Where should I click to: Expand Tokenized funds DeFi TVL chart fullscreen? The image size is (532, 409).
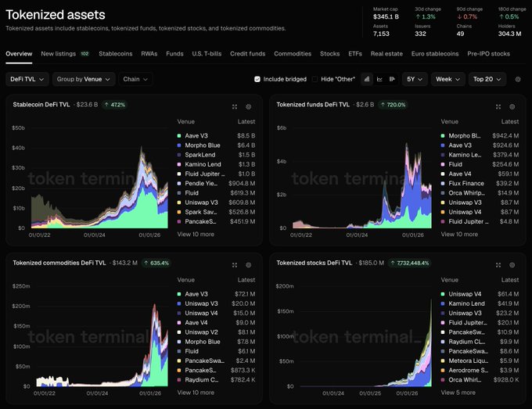(498, 106)
